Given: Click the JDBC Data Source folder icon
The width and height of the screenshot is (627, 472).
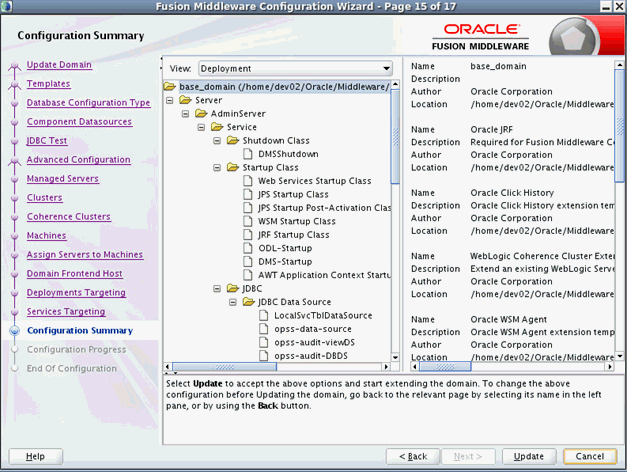Looking at the screenshot, I should click(249, 302).
